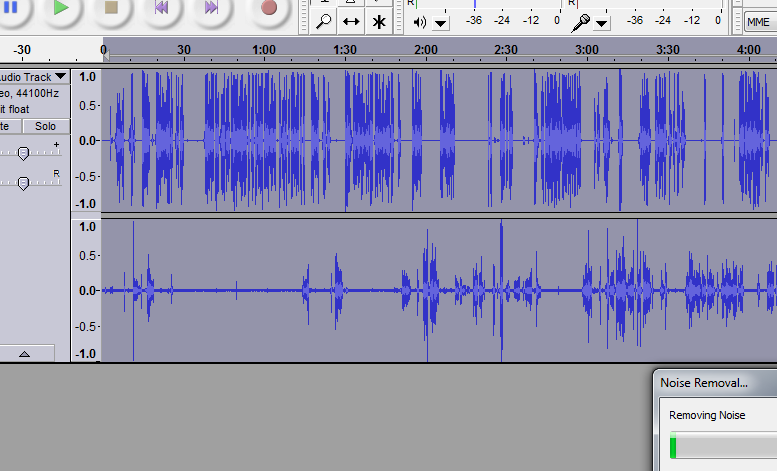
Task: Click the 'Removing Noise' status label
Action: tap(707, 415)
